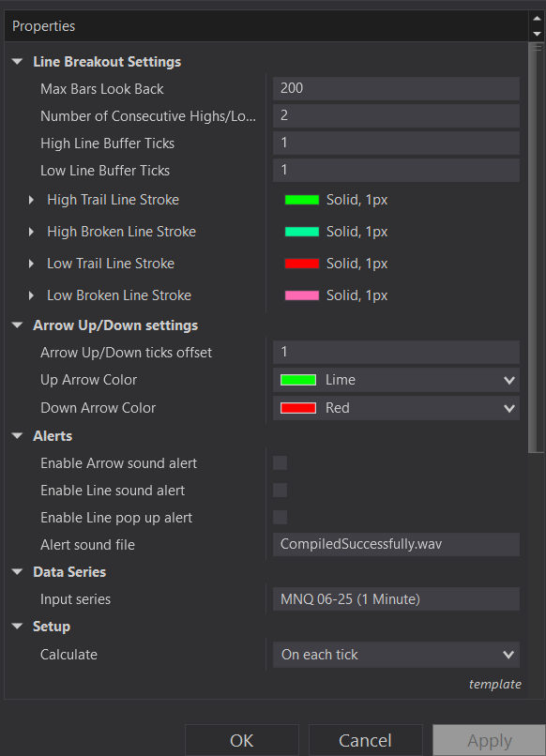Collapse the Alerts section

(18, 436)
